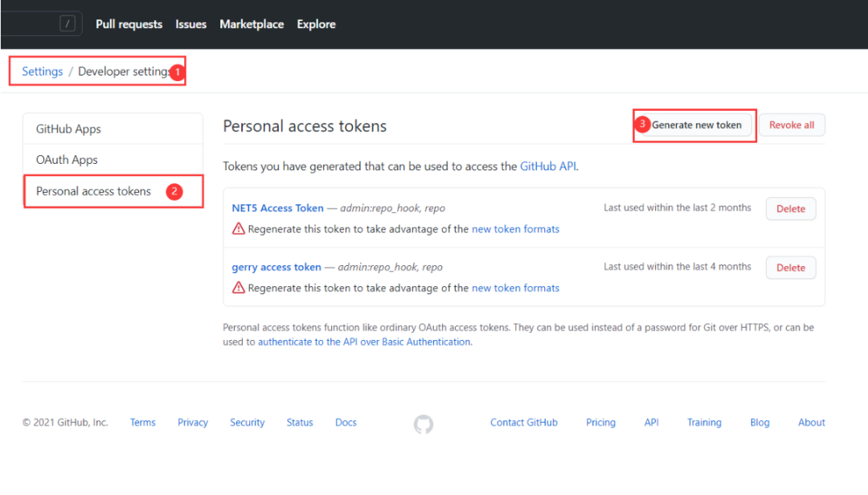Click warning triangle beside NET5 token
The height and width of the screenshot is (495, 868).
(239, 229)
